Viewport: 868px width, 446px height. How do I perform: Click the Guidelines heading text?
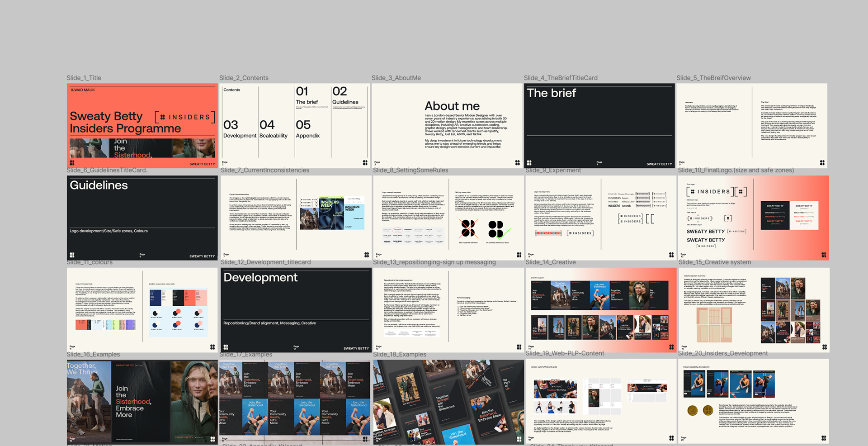coord(99,185)
